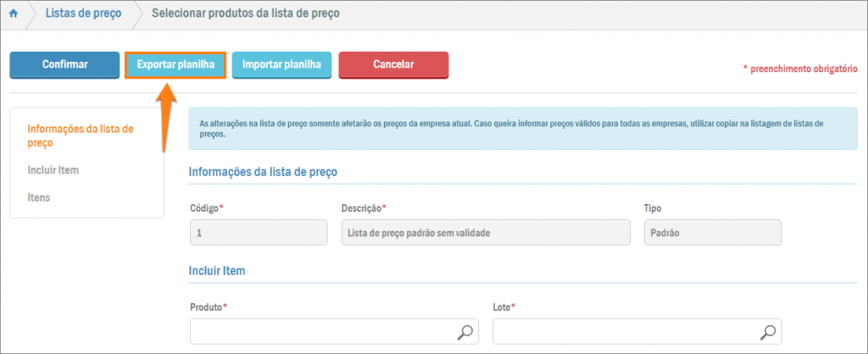The height and width of the screenshot is (354, 868).
Task: Open Listas de preço breadcrumb
Action: point(82,14)
